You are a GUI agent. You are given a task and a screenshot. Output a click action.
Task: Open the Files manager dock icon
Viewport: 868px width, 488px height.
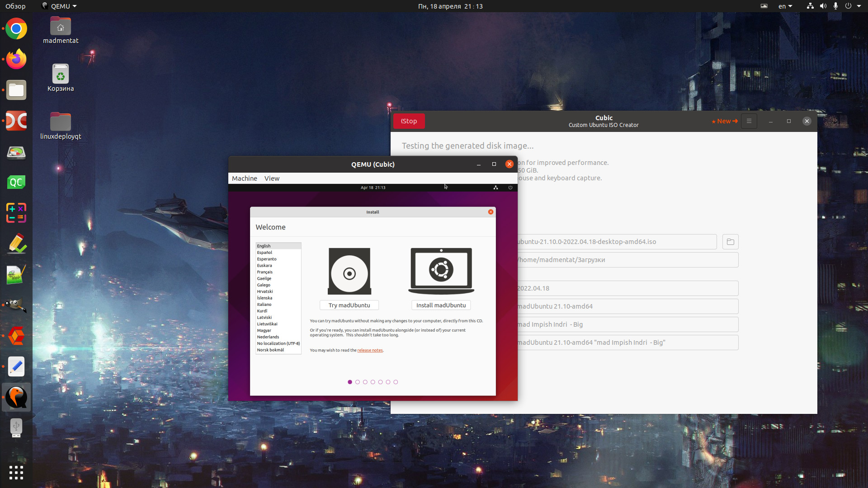point(16,90)
